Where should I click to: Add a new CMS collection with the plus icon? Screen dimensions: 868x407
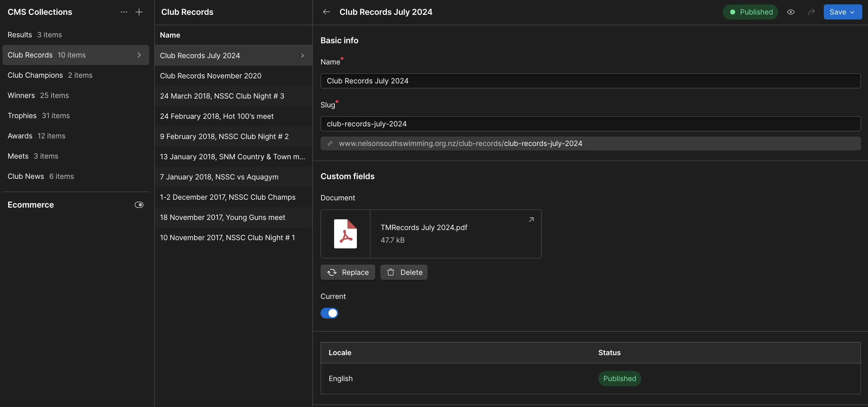click(139, 12)
